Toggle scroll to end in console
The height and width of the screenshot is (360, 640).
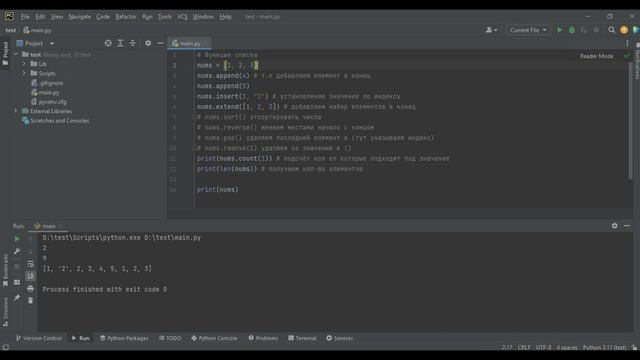(x=31, y=276)
